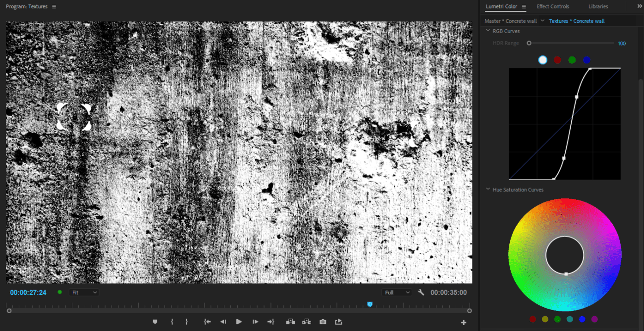Screen dimensions: 644x331
Task: Open the playback resolution Full dropdown
Action: pyautogui.click(x=396, y=292)
